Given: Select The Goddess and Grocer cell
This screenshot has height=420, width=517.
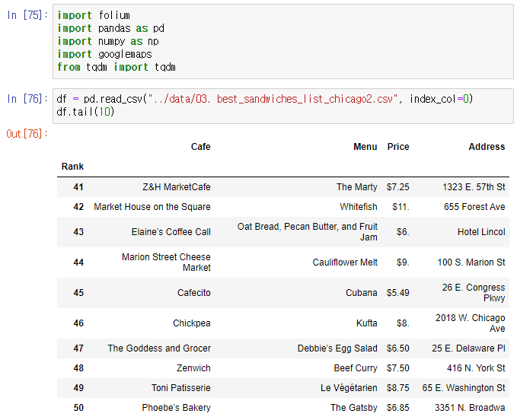Looking at the screenshot, I should click(159, 348).
